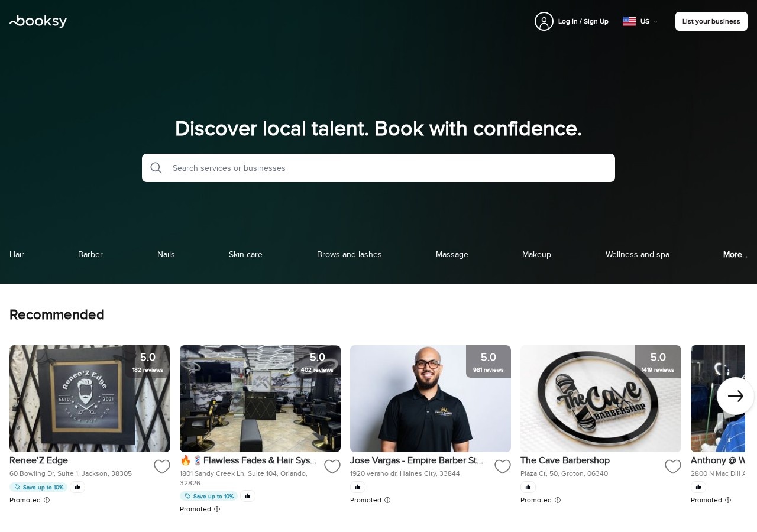This screenshot has width=757, height=532.
Task: Open the US country selector dropdown
Action: (640, 21)
